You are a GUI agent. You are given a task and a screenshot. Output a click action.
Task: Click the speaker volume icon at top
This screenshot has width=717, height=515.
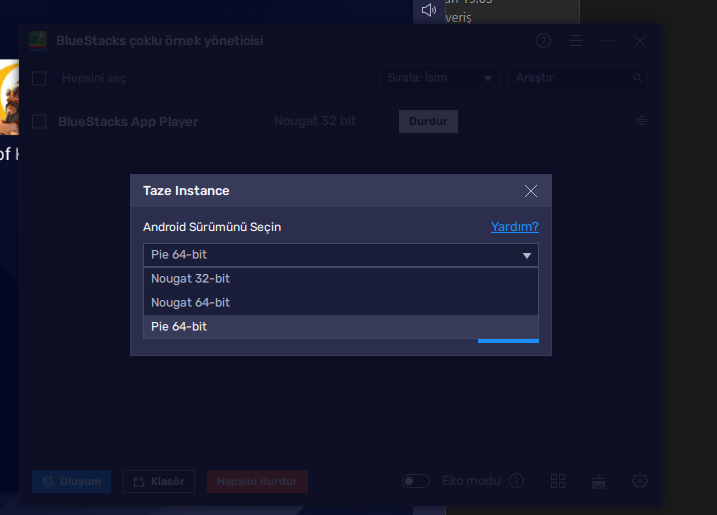click(428, 10)
